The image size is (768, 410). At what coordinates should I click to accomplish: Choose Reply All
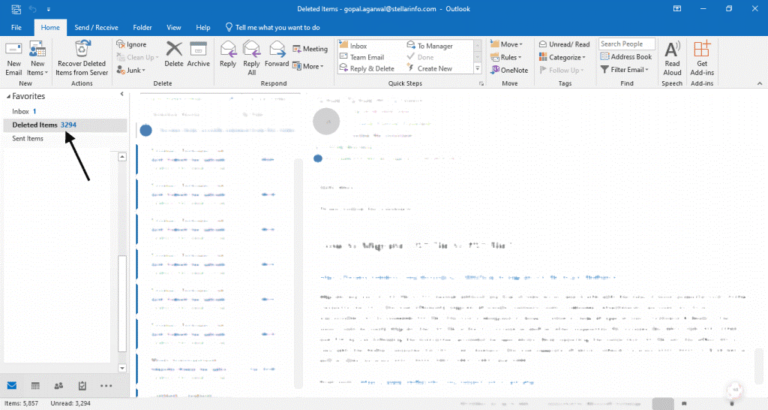(x=251, y=58)
